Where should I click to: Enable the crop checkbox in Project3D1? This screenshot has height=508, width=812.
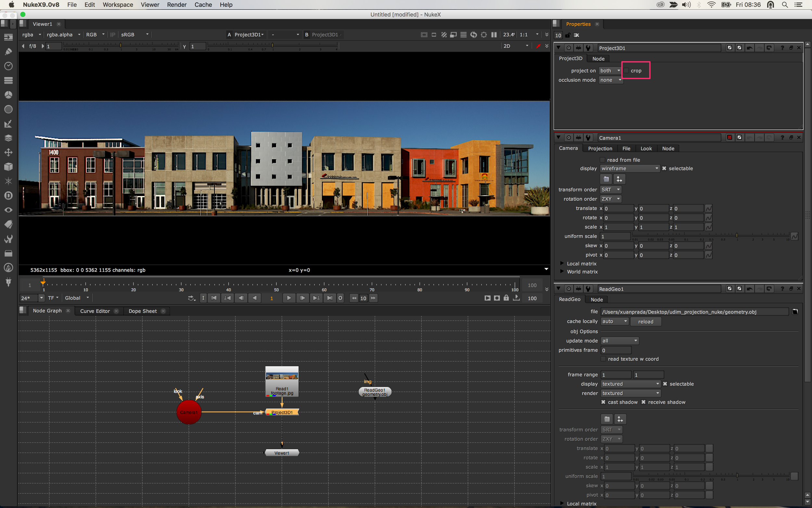coord(626,71)
